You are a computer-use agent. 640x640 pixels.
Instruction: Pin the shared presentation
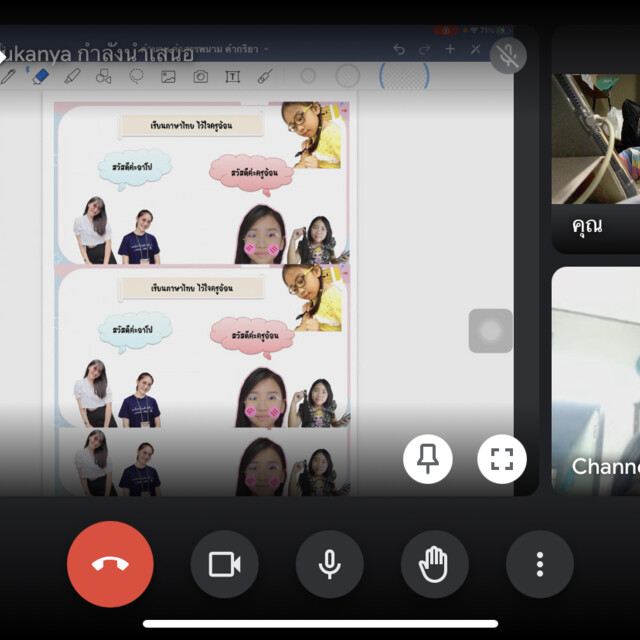tap(428, 459)
